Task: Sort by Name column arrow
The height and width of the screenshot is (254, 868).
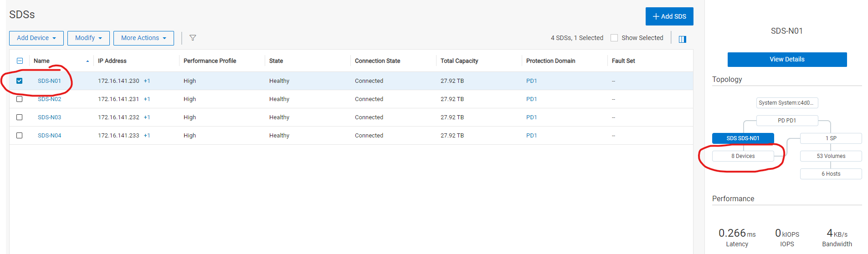Action: point(87,61)
